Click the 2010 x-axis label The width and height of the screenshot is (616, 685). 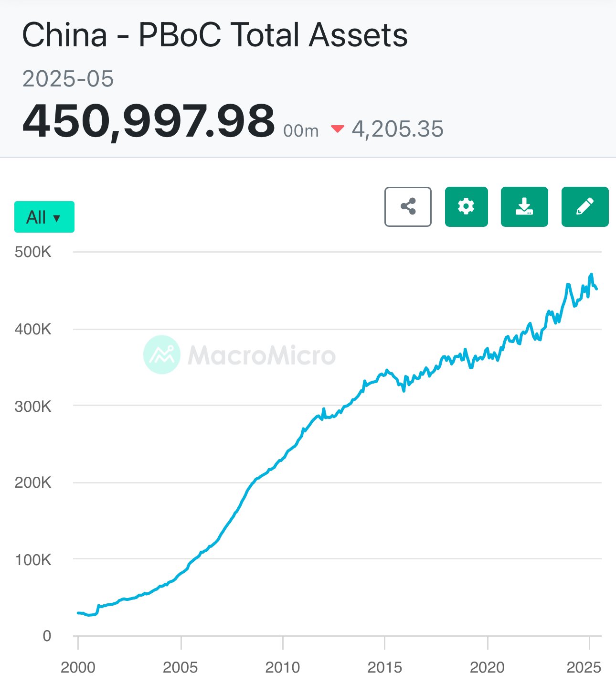(283, 667)
